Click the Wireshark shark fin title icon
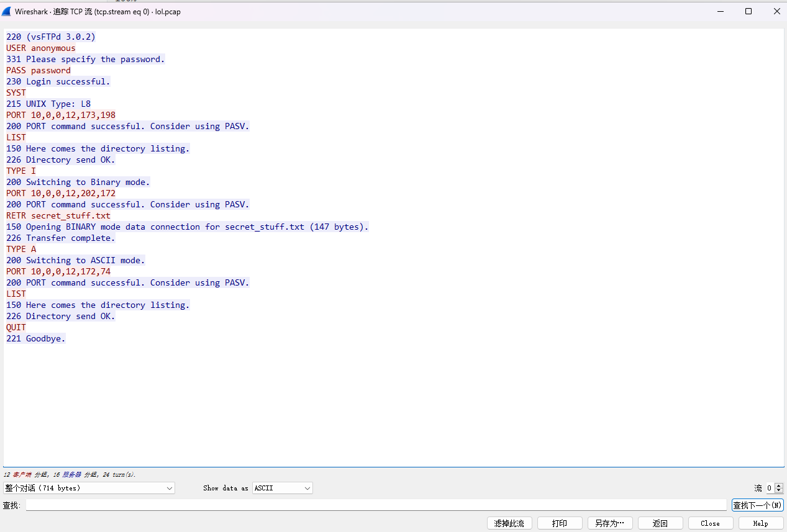The height and width of the screenshot is (532, 787). pyautogui.click(x=6, y=11)
